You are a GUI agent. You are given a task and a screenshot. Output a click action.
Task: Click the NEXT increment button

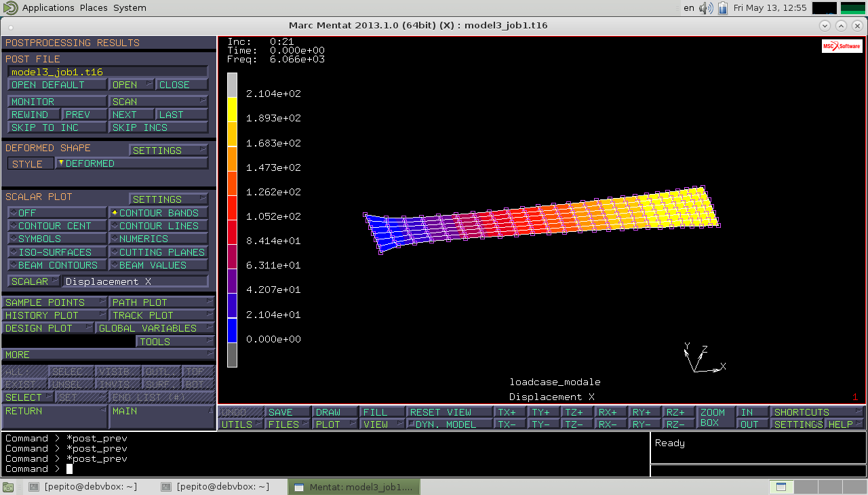[x=131, y=115]
